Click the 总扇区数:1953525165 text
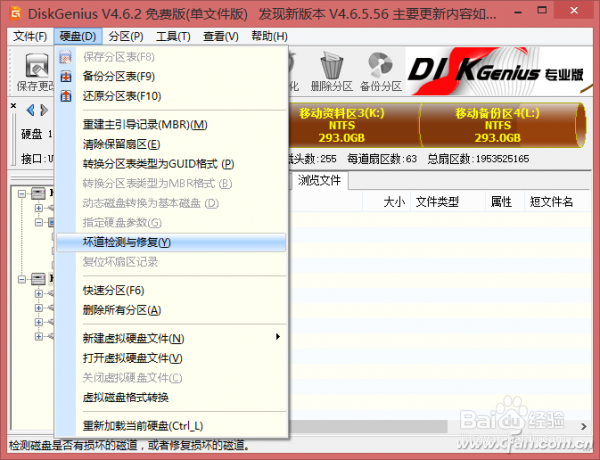600x460 pixels. (x=478, y=159)
